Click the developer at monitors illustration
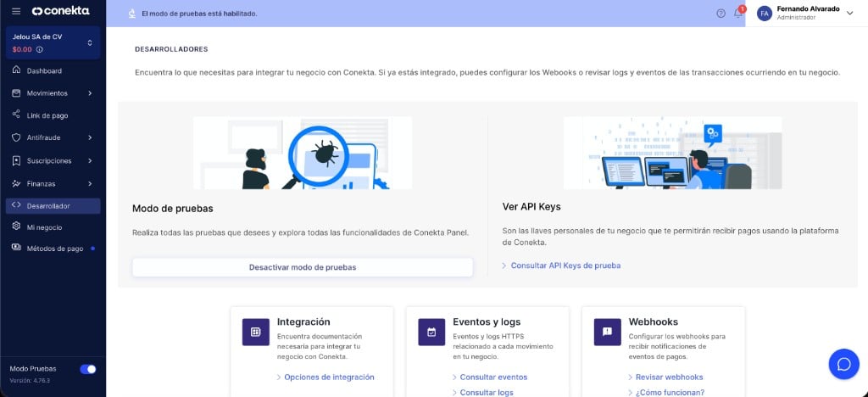Image resolution: width=868 pixels, height=397 pixels. pos(672,153)
